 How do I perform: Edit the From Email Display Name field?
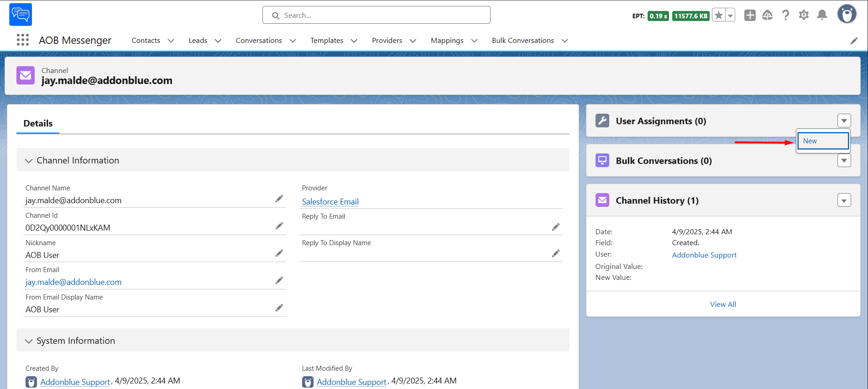[x=279, y=308]
